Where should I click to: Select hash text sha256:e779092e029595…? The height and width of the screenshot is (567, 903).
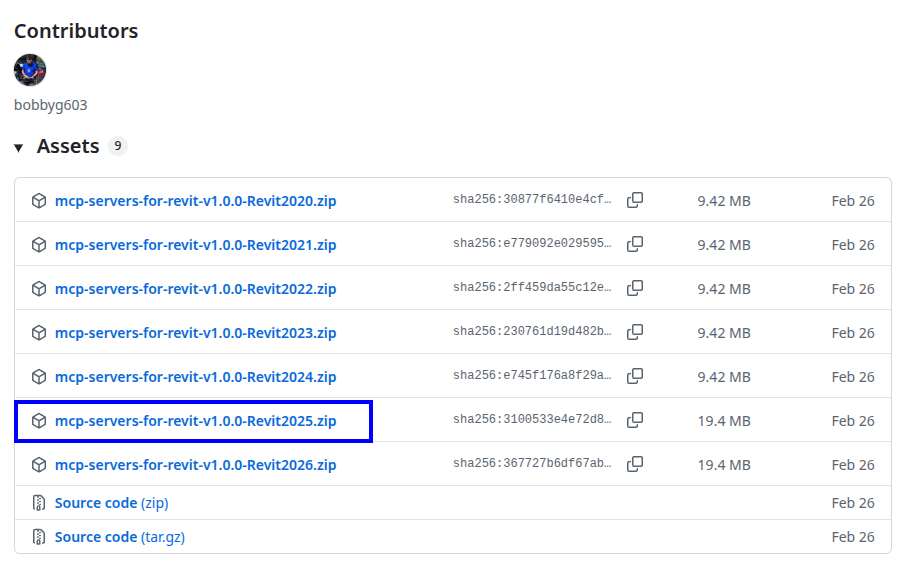coord(532,243)
